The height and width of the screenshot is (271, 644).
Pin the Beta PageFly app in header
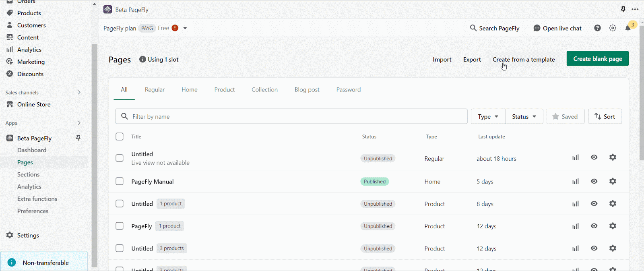[x=623, y=9]
